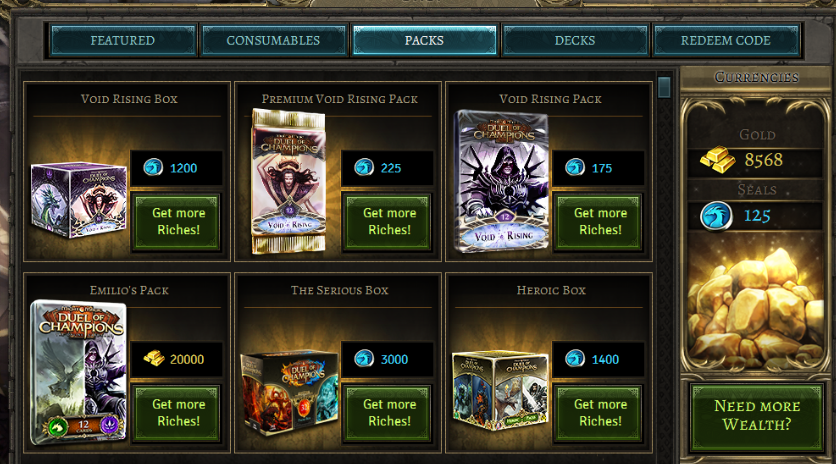Click the Void Rising Box cube image
Screen dimensions: 836x464
[79, 200]
